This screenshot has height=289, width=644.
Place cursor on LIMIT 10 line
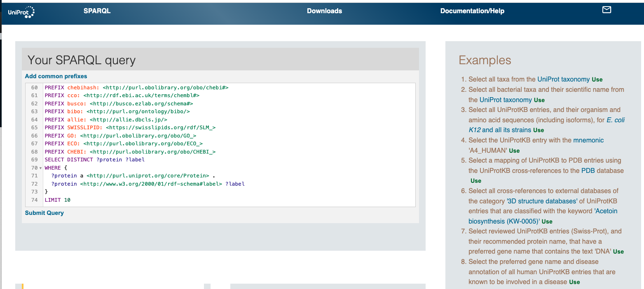point(58,200)
